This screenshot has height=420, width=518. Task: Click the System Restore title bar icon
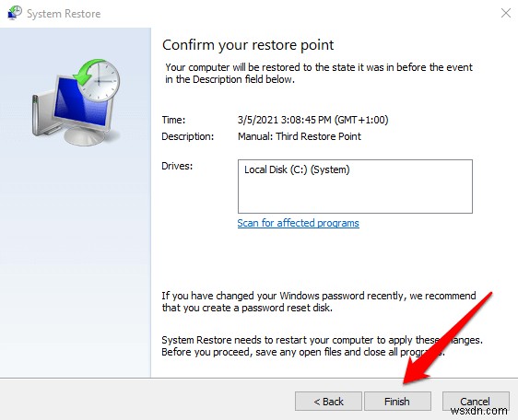point(15,13)
